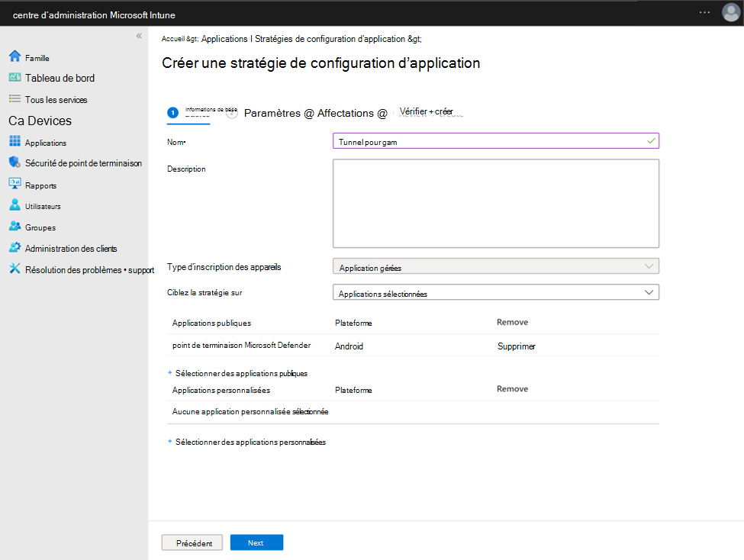The image size is (744, 560).
Task: Click the plus icon for public applications
Action: pyautogui.click(x=170, y=372)
